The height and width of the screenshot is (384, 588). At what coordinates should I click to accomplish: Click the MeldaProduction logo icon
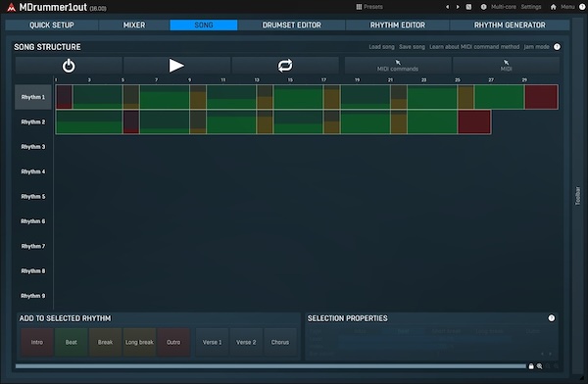(11, 7)
